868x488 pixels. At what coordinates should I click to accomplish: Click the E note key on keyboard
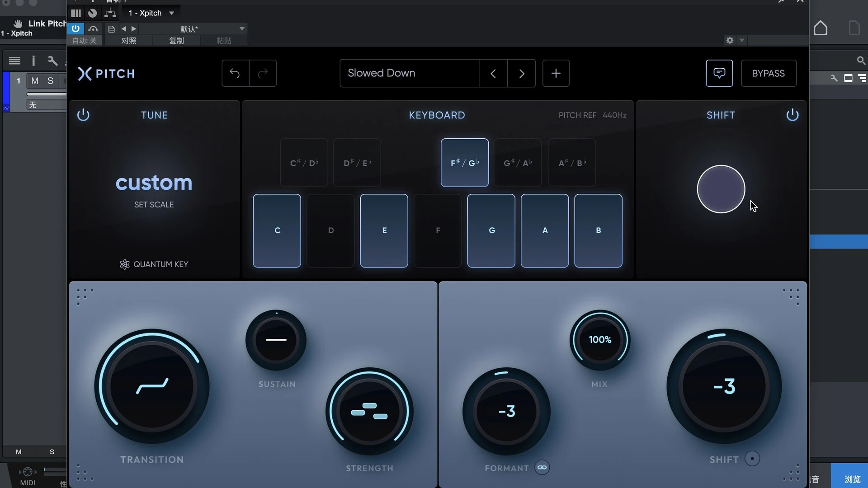(x=385, y=230)
